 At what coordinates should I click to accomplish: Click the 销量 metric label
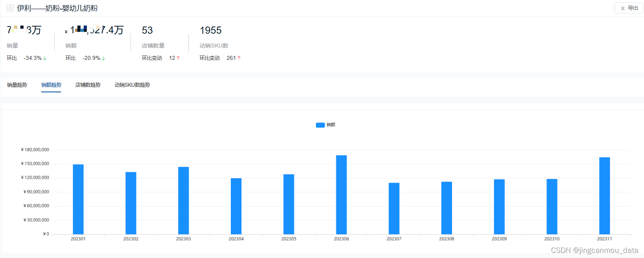12,46
